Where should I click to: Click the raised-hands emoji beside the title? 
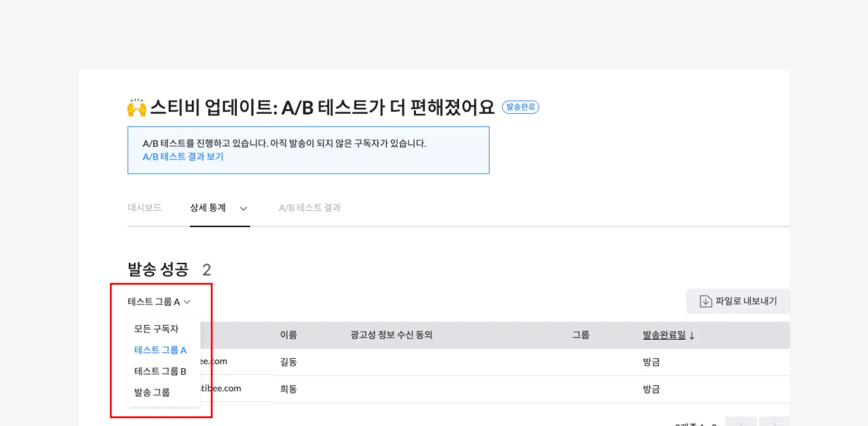pos(136,108)
